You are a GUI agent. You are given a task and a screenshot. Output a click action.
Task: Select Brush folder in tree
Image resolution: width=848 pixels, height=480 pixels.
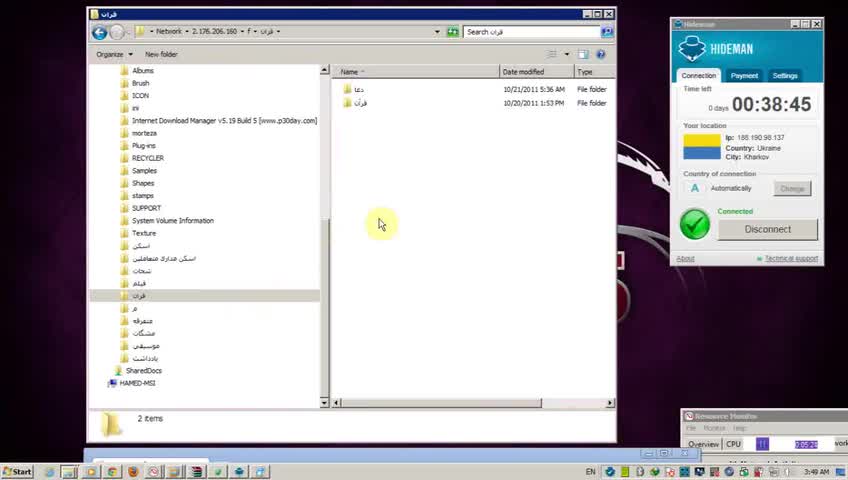tap(141, 83)
